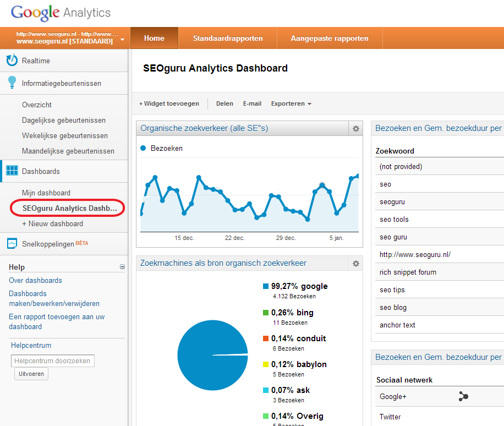Viewport: 504px width, 426px height.
Task: Focus the Helpcentrum doorzoeken search field
Action: coord(53,361)
